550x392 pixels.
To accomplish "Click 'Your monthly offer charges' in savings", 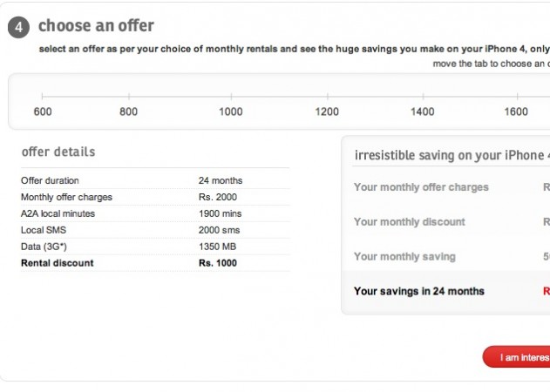I will tap(421, 187).
